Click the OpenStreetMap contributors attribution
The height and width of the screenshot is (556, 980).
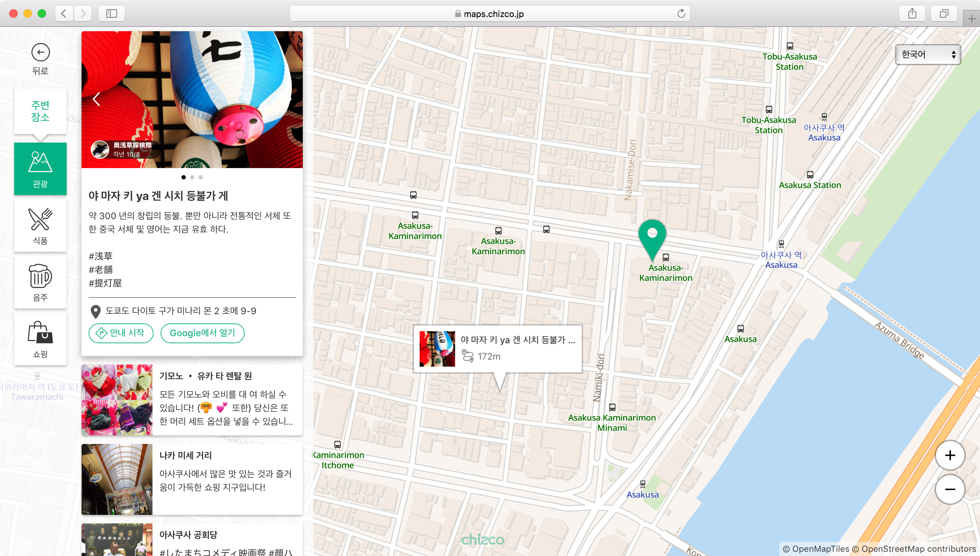(x=914, y=549)
